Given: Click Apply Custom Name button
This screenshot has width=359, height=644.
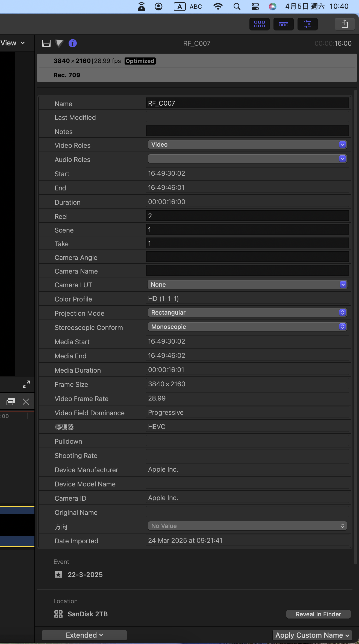Looking at the screenshot, I should [x=312, y=635].
